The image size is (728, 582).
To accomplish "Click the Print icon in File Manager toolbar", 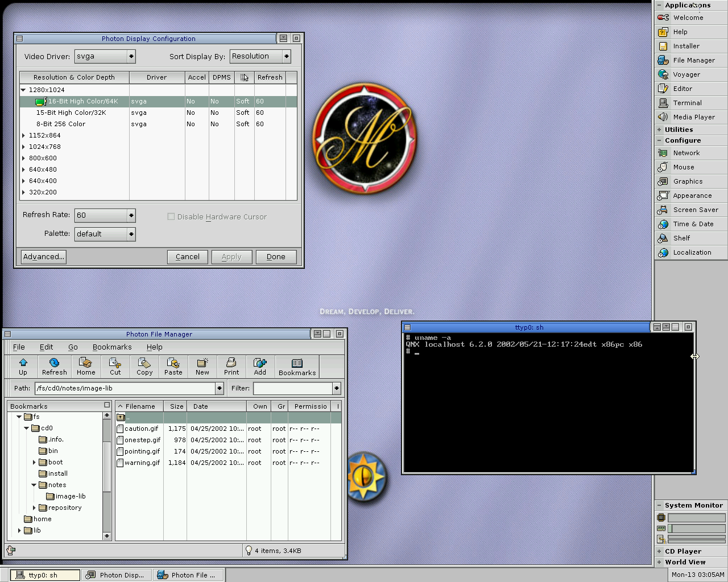I will [x=231, y=366].
